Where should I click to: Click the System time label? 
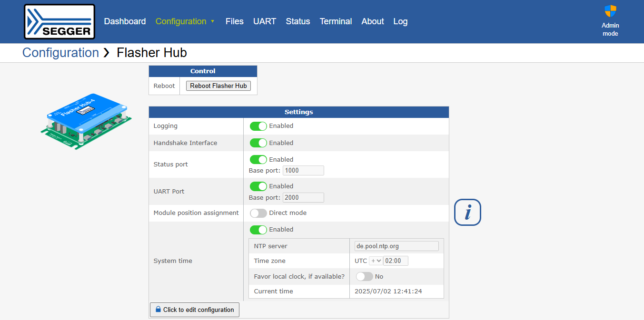coord(173,261)
